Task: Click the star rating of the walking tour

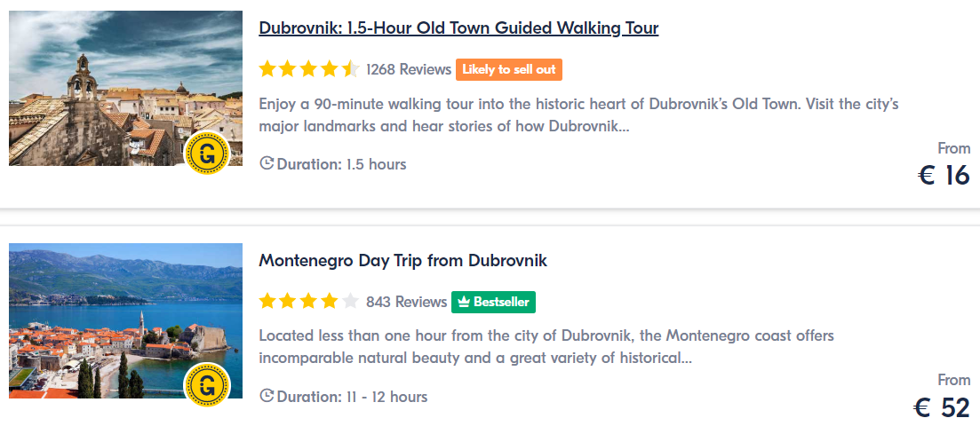Action: point(309,69)
